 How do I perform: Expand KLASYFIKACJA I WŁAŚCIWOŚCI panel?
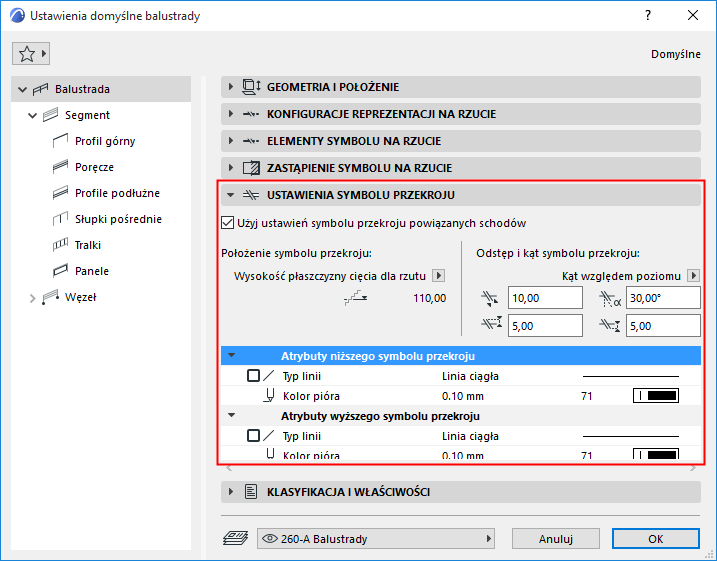[x=460, y=492]
